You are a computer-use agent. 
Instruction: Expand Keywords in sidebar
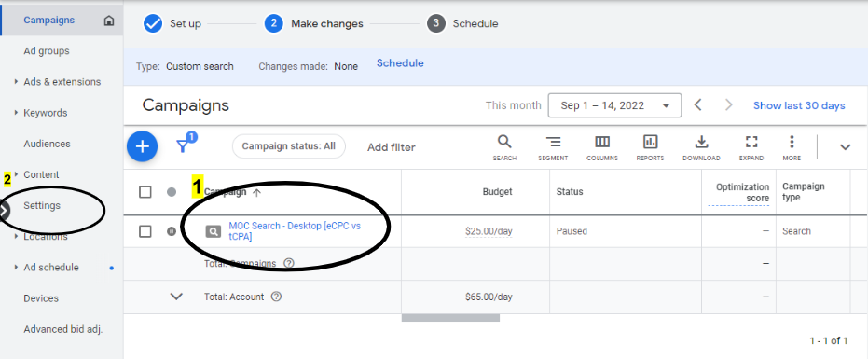point(16,113)
